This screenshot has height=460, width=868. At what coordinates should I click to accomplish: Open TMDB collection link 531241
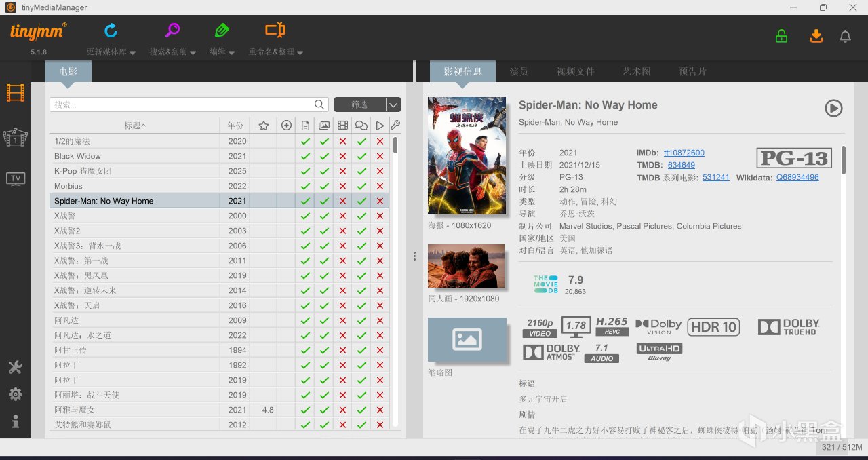(716, 177)
